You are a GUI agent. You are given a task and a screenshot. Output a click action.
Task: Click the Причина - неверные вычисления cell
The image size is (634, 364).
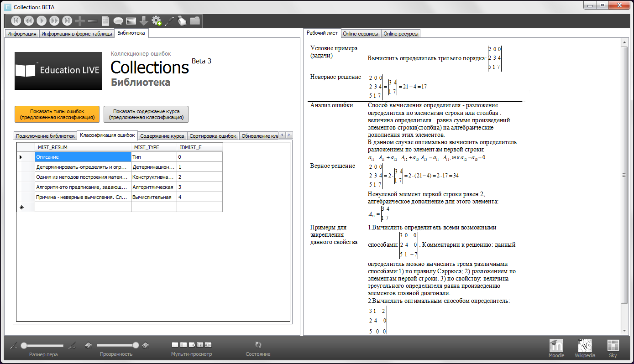(83, 197)
